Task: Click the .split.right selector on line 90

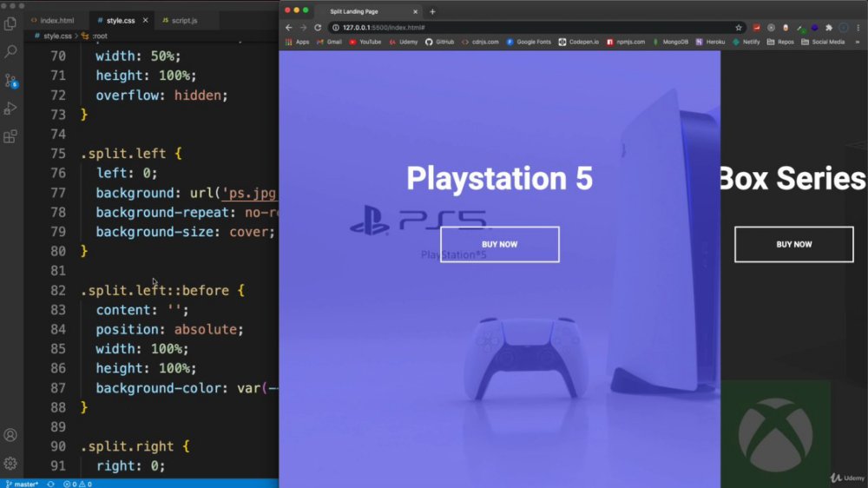Action: 128,446
